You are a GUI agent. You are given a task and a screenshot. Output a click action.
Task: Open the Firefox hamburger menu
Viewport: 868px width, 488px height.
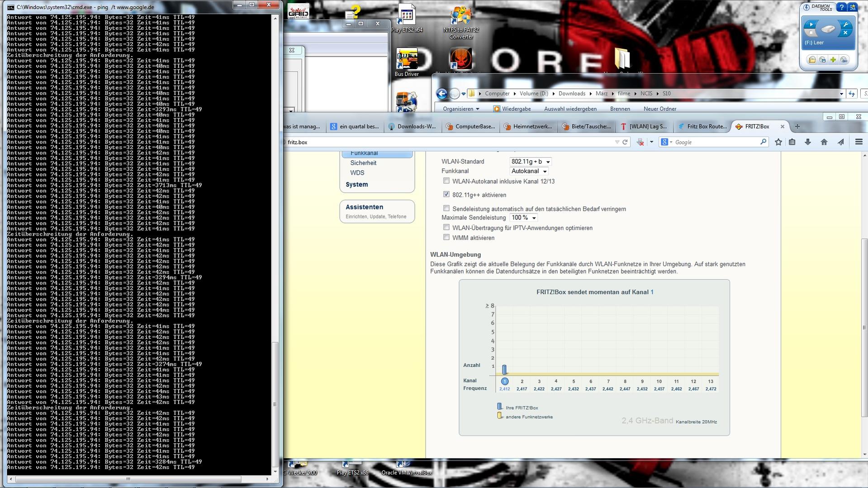tap(859, 142)
